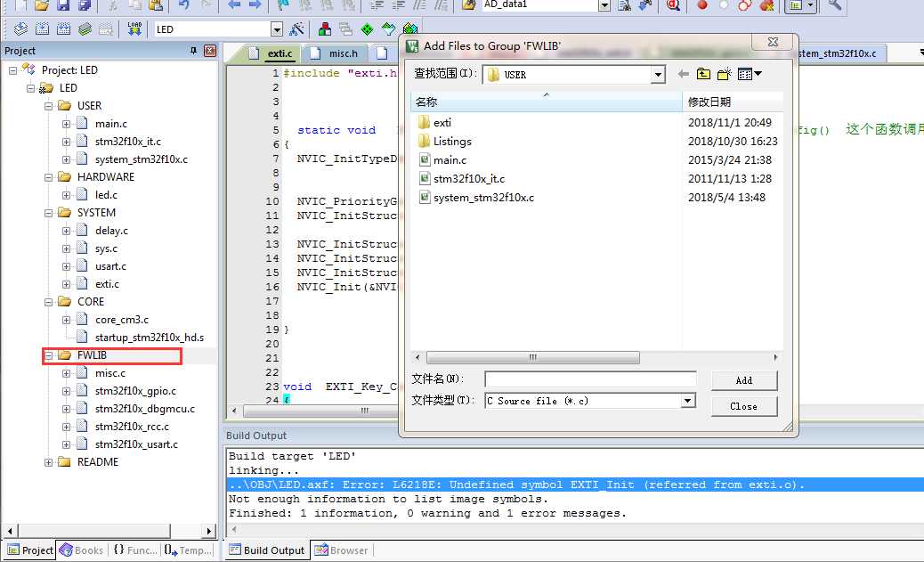Open the Books panel tab

tap(82, 550)
